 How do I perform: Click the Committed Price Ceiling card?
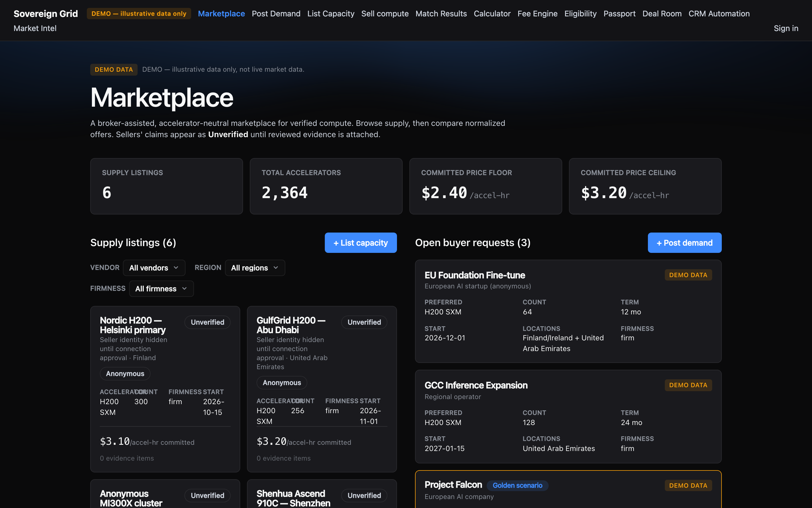click(645, 186)
